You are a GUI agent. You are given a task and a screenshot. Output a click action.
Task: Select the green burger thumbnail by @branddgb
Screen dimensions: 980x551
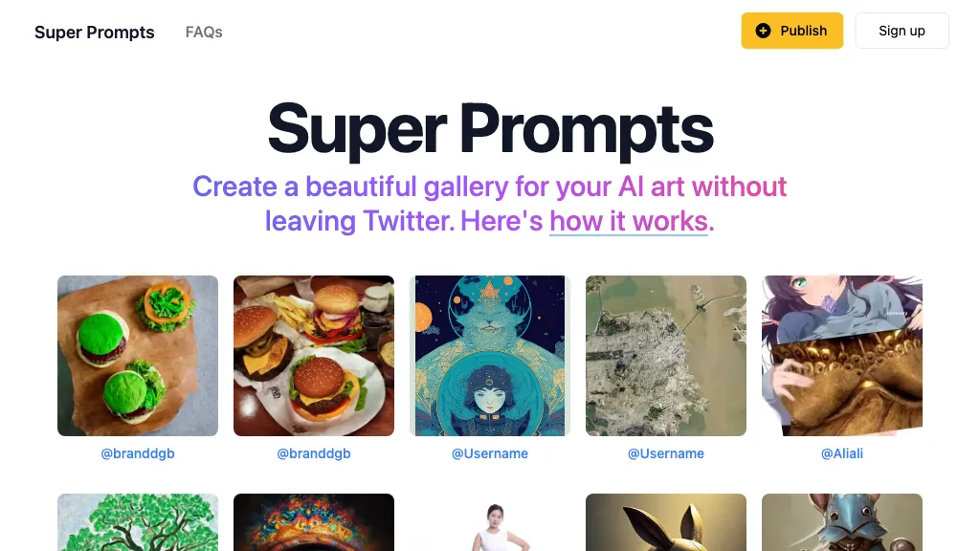(x=138, y=355)
